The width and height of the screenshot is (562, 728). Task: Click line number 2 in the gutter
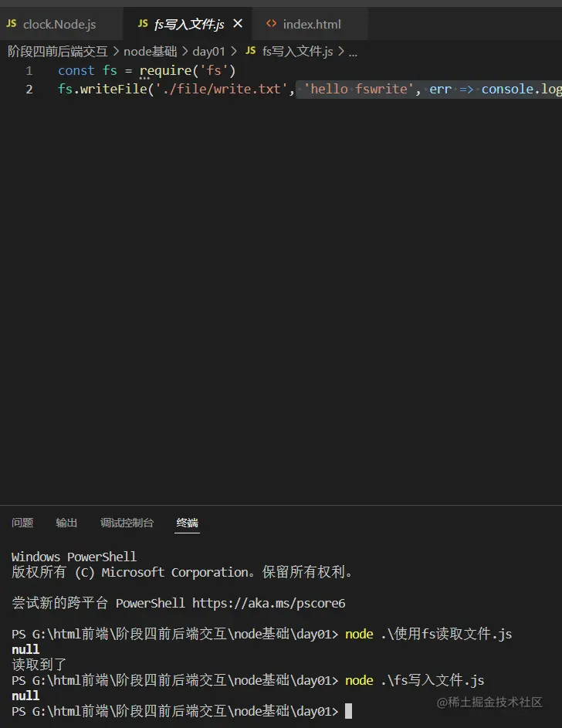[x=29, y=89]
